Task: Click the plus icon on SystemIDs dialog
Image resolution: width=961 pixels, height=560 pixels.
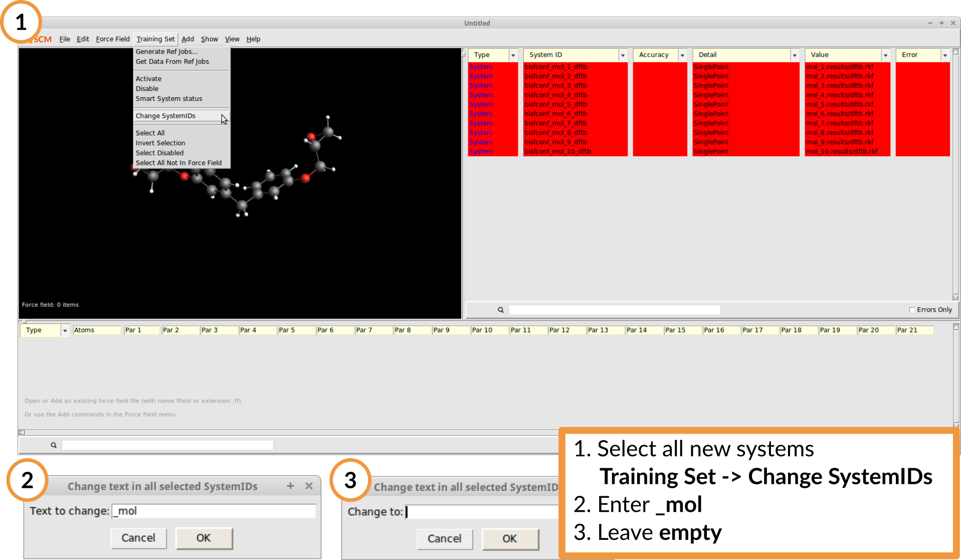Action: coord(290,486)
